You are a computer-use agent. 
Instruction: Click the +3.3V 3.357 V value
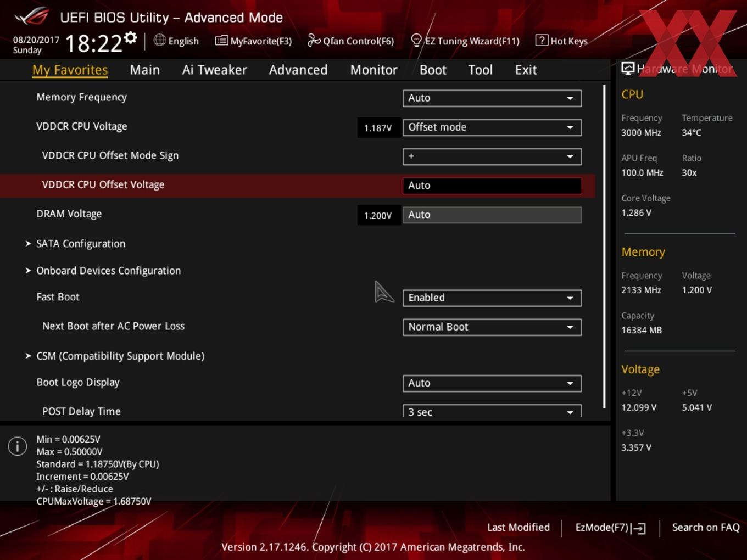(x=636, y=448)
